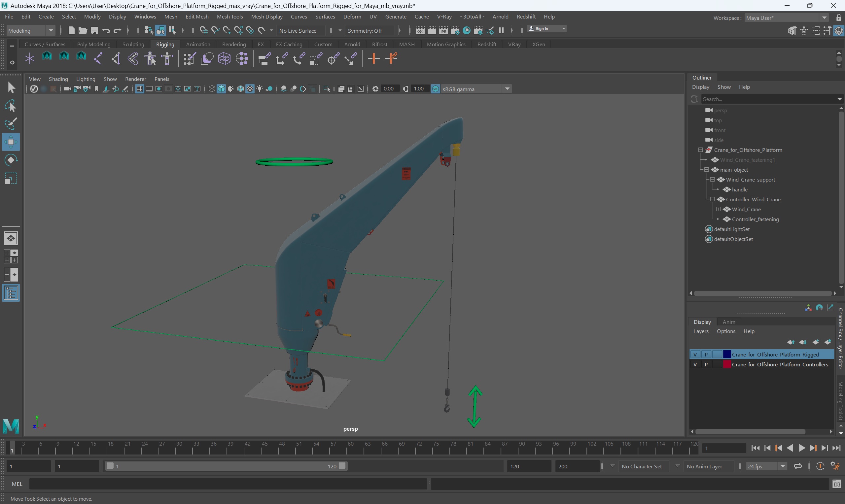Click the go to start of playback button

pyautogui.click(x=755, y=448)
